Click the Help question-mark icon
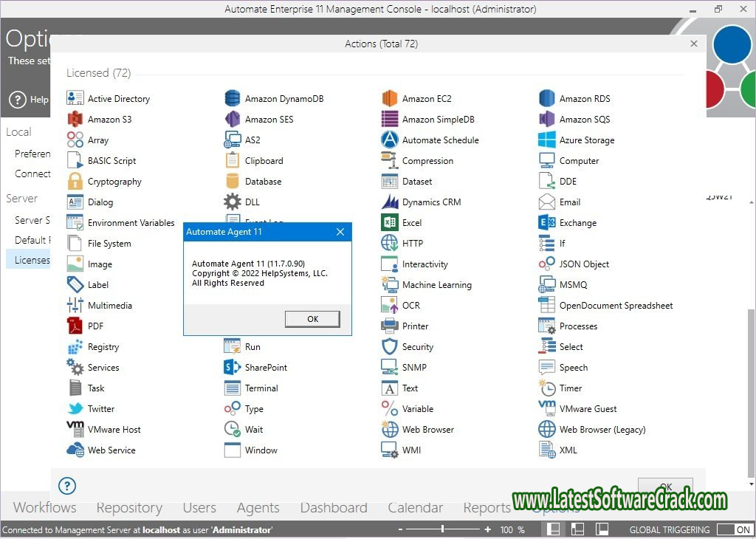The height and width of the screenshot is (539, 756). click(x=67, y=485)
